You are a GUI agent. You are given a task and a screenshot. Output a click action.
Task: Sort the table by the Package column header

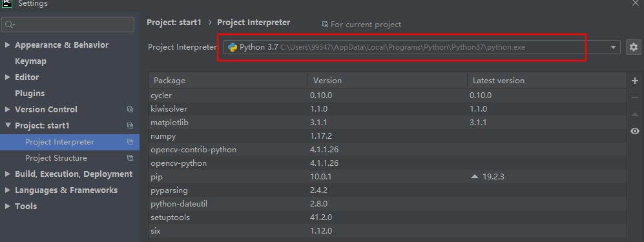(x=228, y=81)
